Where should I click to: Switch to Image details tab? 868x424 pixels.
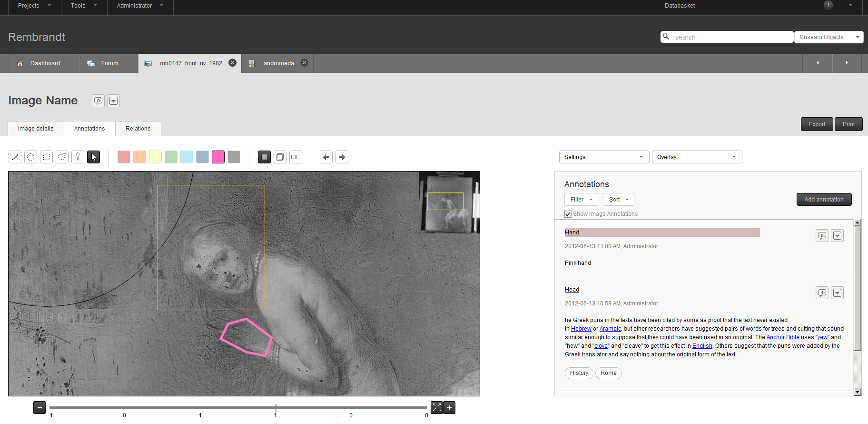click(36, 129)
